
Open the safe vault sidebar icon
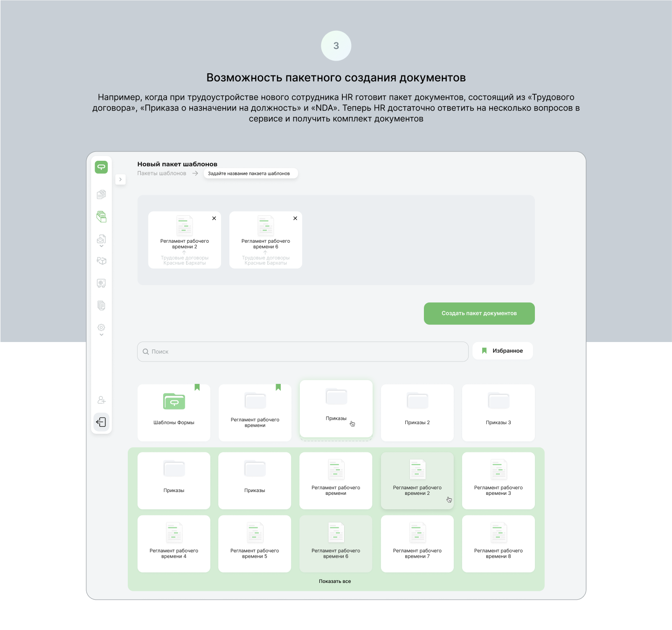101,283
